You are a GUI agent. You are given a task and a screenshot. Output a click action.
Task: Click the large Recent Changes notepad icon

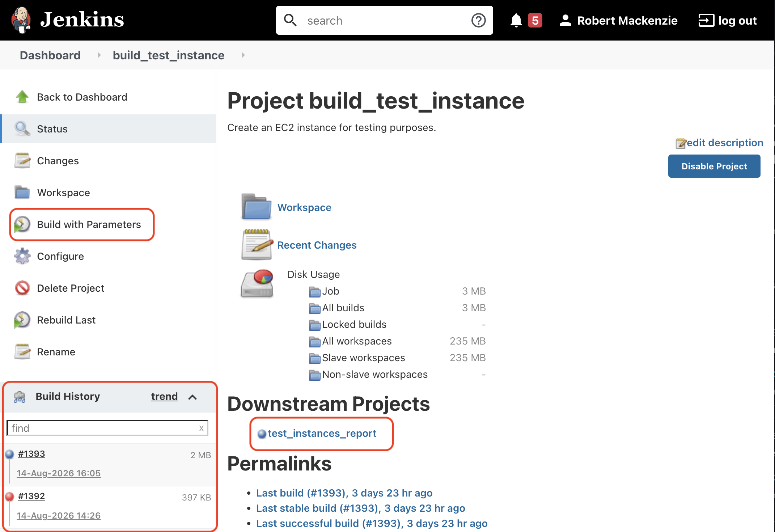[257, 244]
